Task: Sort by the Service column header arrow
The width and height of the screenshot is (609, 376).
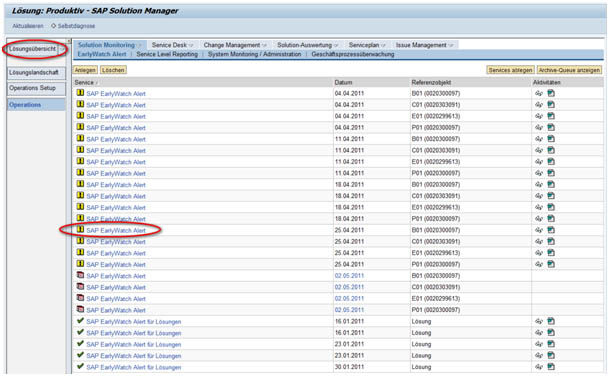Action: 97,83
